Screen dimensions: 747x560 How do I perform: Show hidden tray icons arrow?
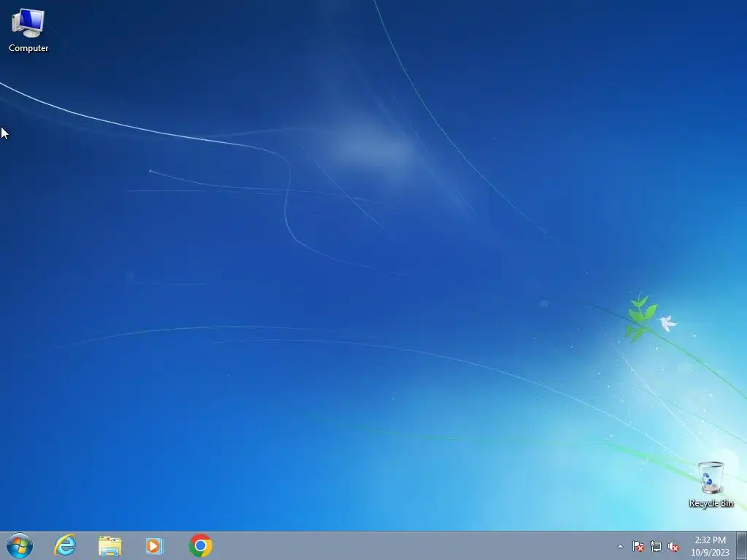tap(620, 547)
